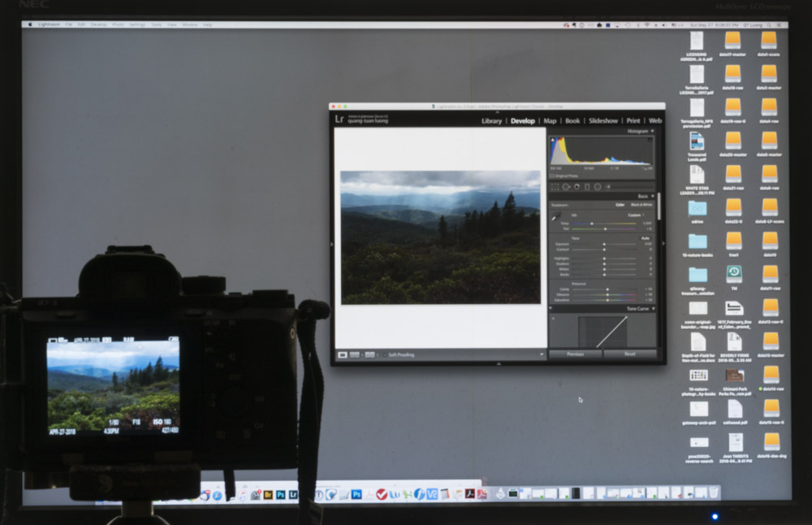Set Treatment to Black & White
The height and width of the screenshot is (525, 812).
[x=641, y=205]
